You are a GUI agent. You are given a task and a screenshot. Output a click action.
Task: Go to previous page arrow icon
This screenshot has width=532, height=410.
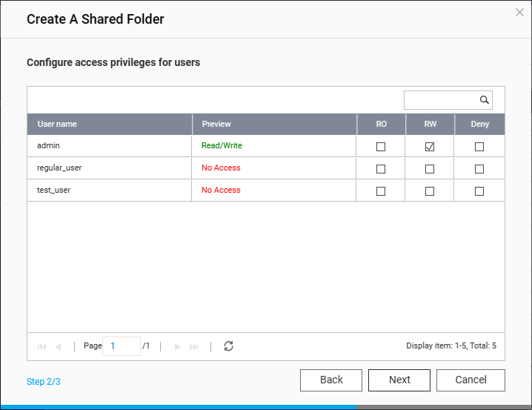pos(58,346)
